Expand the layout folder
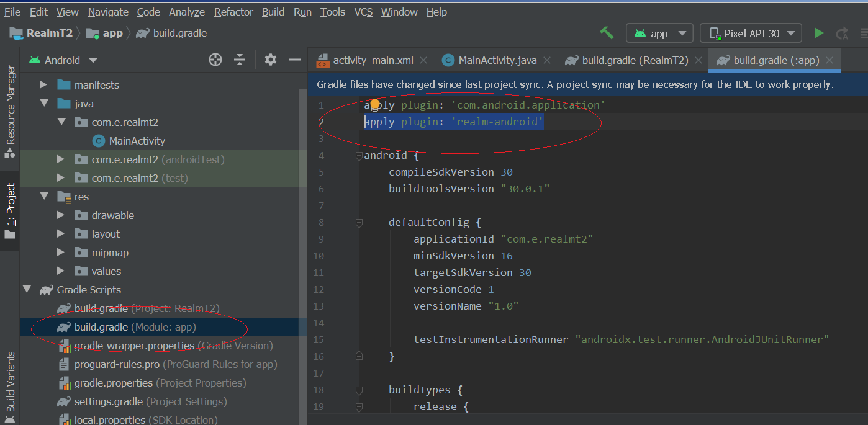Viewport: 868px width, 425px height. coord(61,233)
